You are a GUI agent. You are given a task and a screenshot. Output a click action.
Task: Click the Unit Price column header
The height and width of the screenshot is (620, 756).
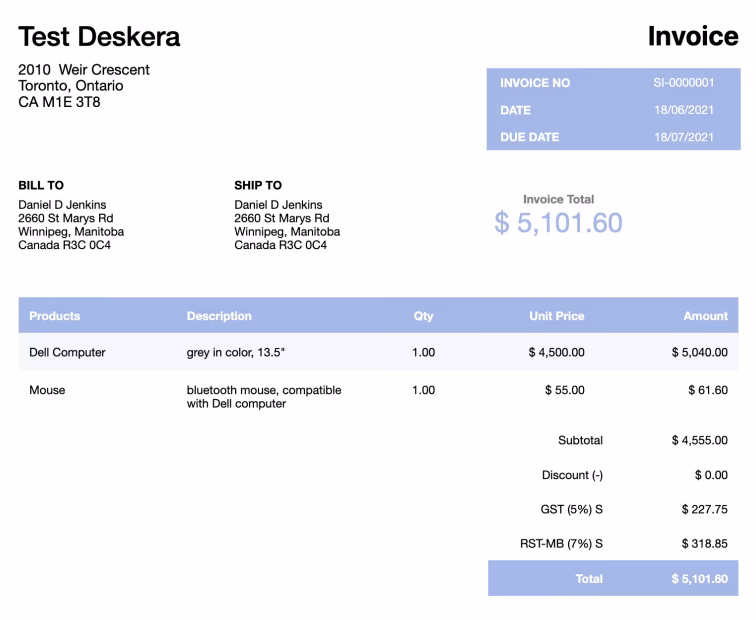(x=556, y=316)
